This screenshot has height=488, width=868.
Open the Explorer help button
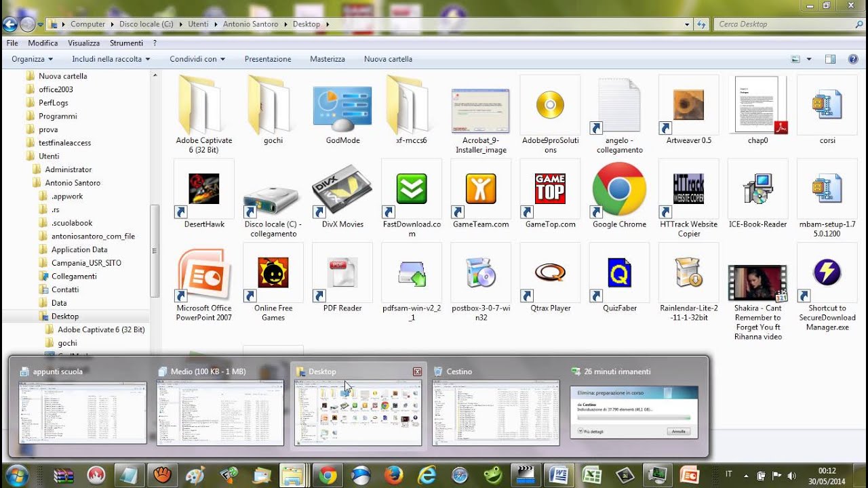(853, 59)
